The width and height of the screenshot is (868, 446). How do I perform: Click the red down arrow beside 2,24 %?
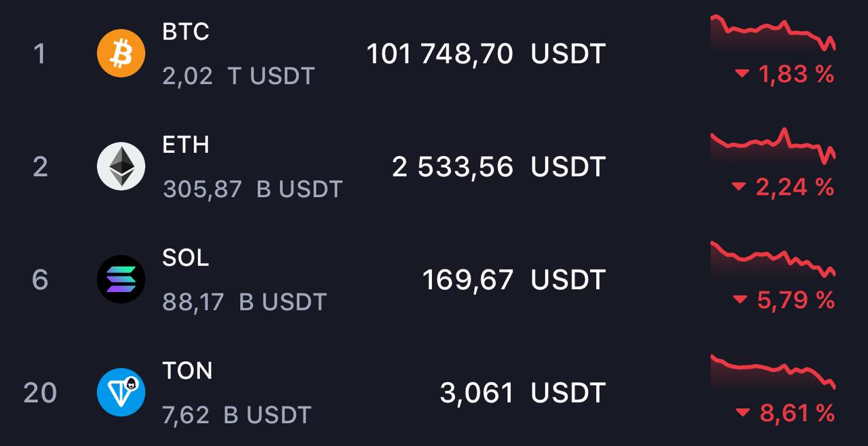(739, 187)
